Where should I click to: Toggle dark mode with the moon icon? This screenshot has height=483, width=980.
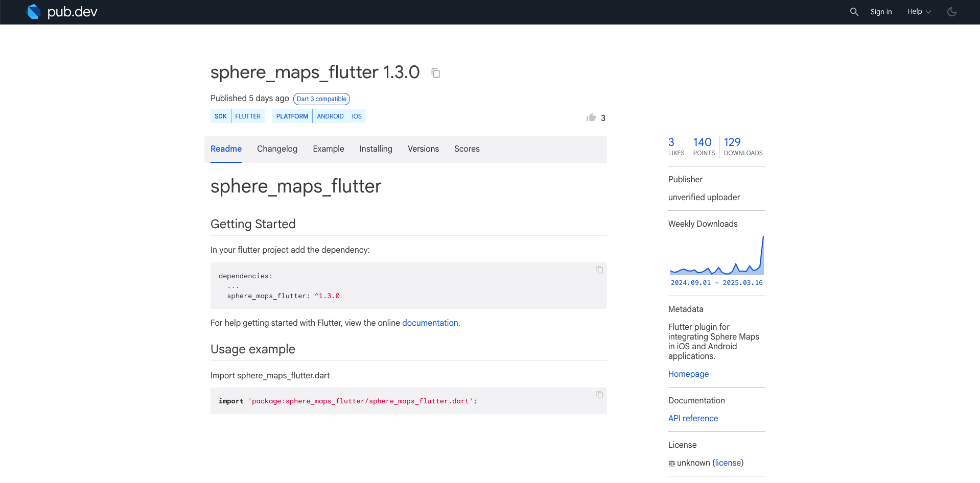tap(951, 11)
